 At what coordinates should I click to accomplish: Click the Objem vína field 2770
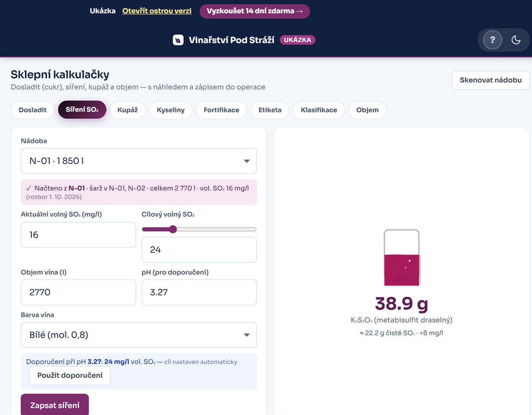point(78,292)
